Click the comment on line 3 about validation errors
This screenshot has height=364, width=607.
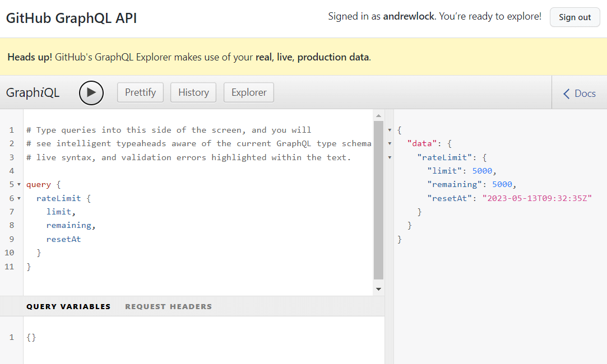pyautogui.click(x=188, y=157)
